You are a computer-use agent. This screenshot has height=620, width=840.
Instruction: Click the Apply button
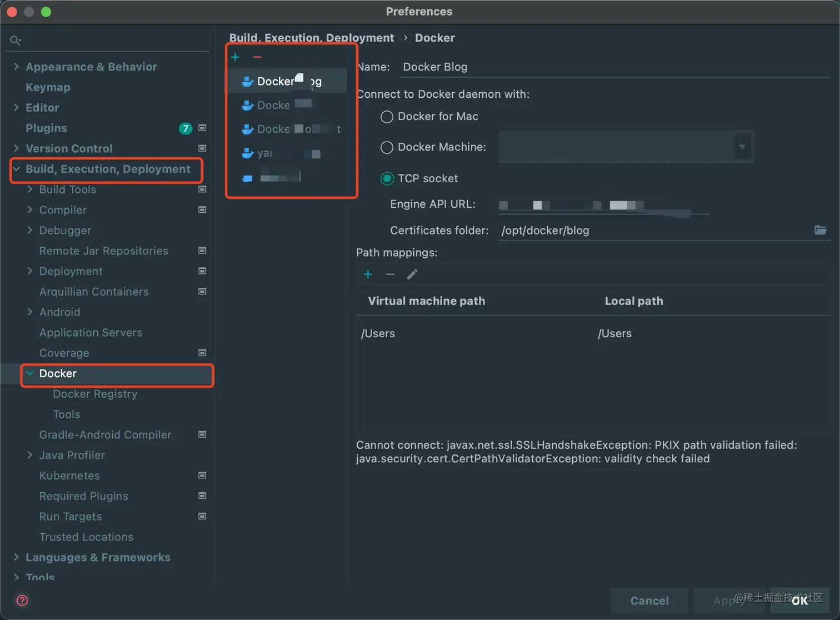[729, 601]
